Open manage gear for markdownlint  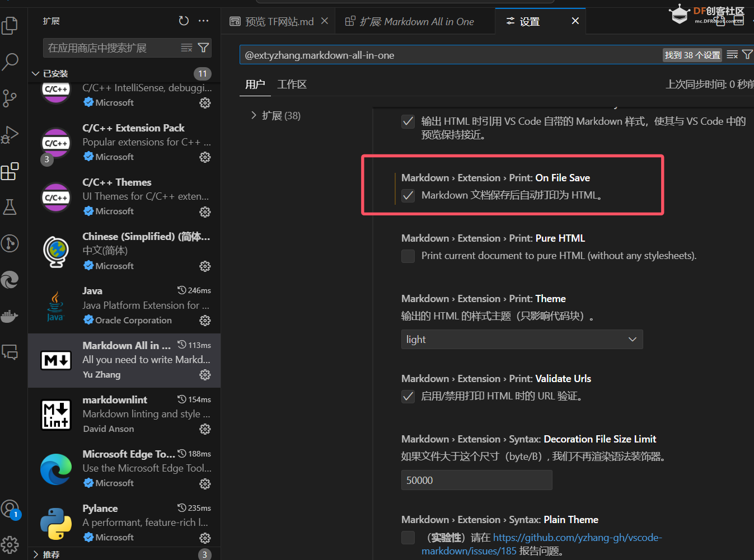click(205, 429)
